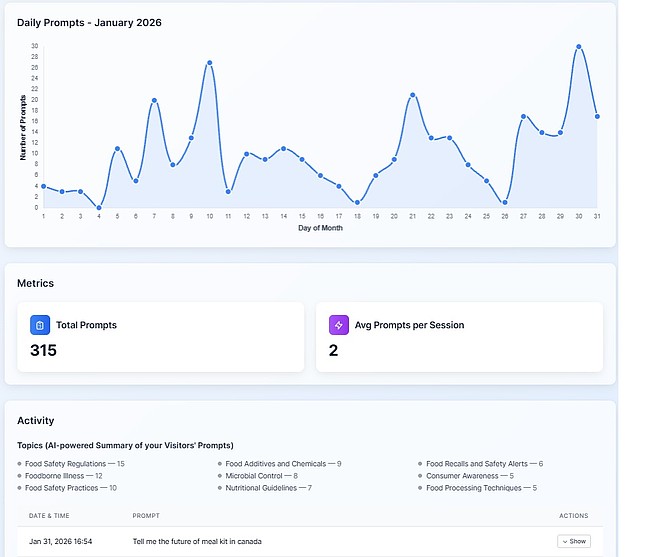Open Food Recalls and Safety Alerts topic
This screenshot has width=670, height=557.
(x=484, y=464)
